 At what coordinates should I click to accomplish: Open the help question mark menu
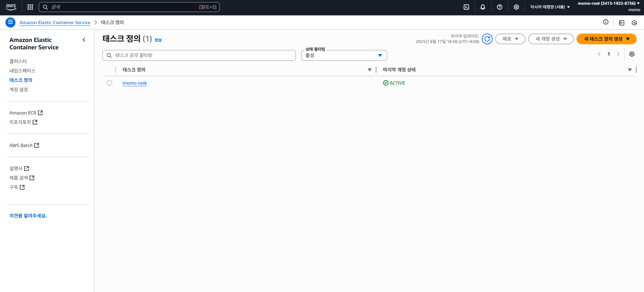tap(500, 7)
